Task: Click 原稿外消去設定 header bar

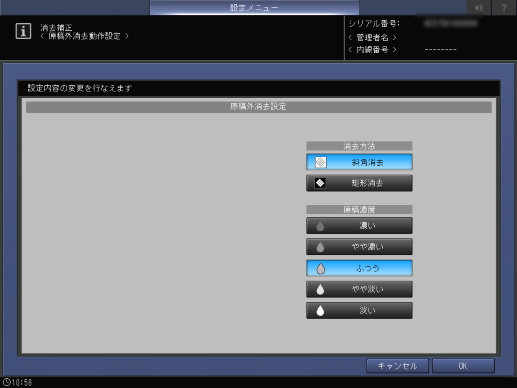Action: coord(259,107)
